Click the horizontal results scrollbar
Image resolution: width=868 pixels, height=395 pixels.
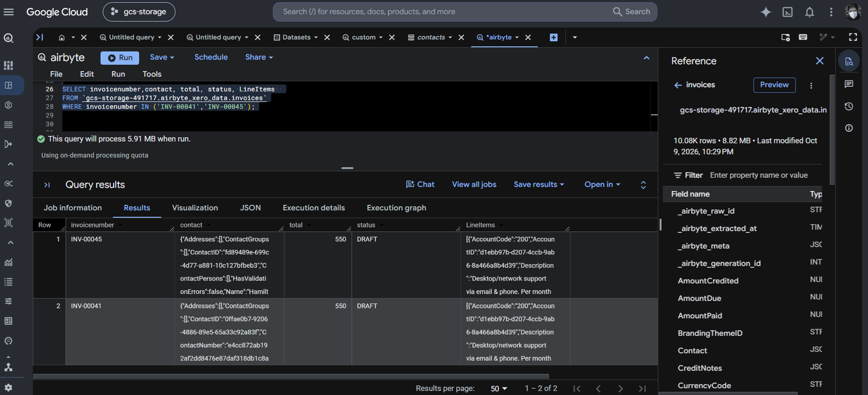tap(291, 376)
